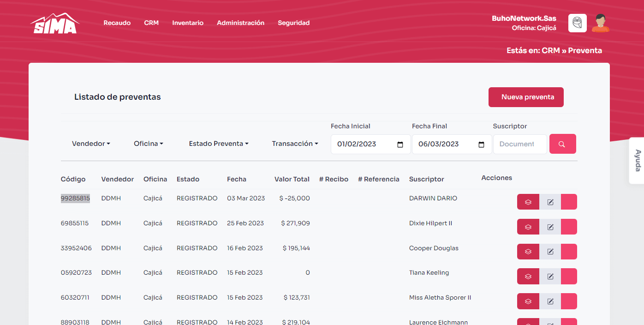
Task: Open the Inventario menu
Action: click(x=188, y=23)
